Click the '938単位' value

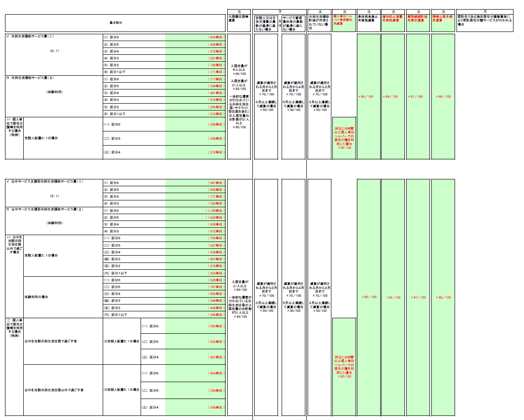pyautogui.click(x=216, y=225)
